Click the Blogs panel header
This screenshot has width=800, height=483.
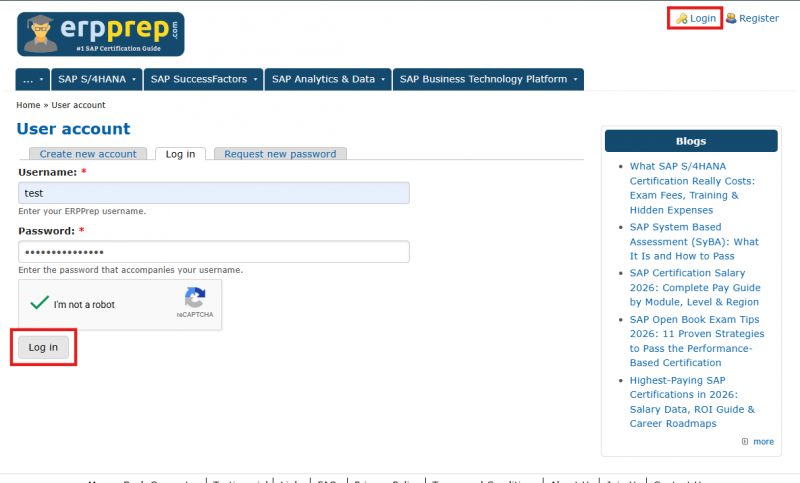click(x=691, y=141)
